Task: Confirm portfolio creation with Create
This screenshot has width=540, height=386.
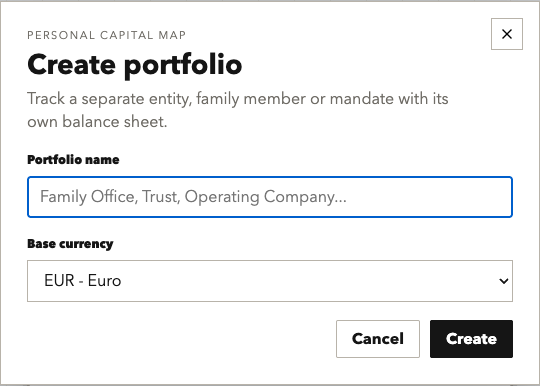Action: click(x=471, y=339)
